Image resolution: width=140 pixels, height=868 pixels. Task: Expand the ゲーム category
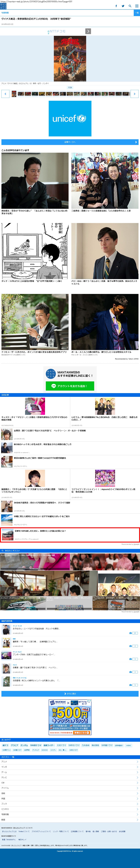pos(70,772)
